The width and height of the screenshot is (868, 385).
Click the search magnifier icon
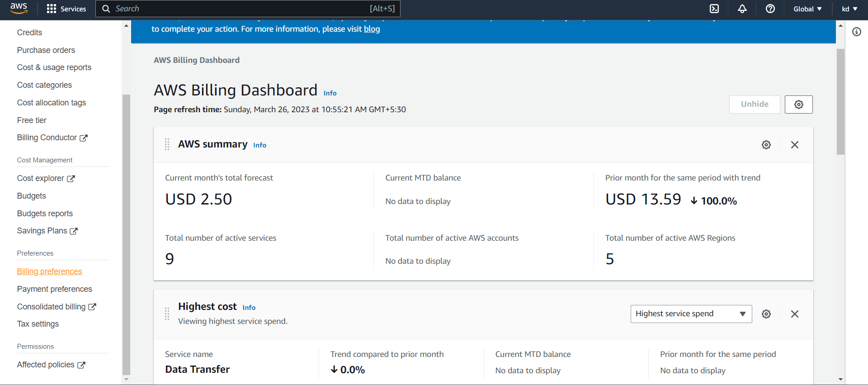[106, 9]
